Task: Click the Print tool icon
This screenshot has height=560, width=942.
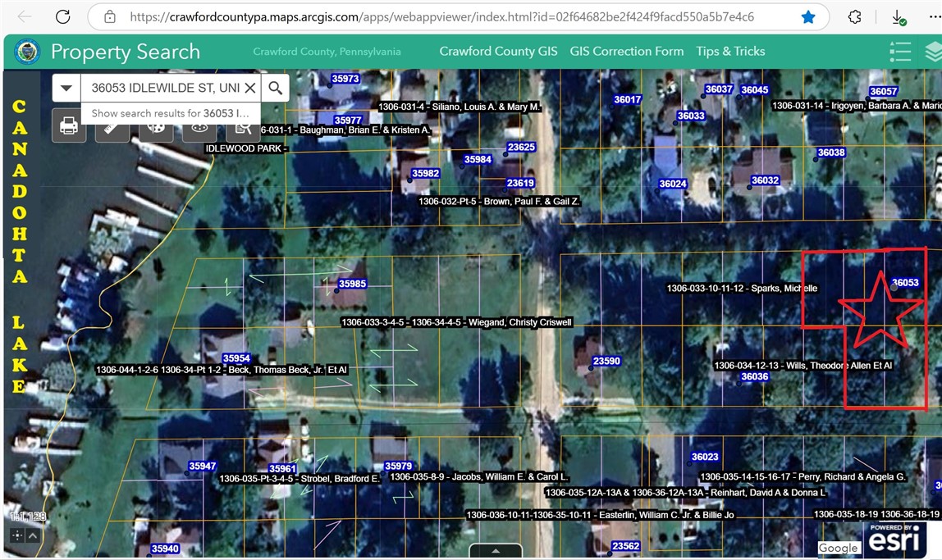Action: click(69, 127)
